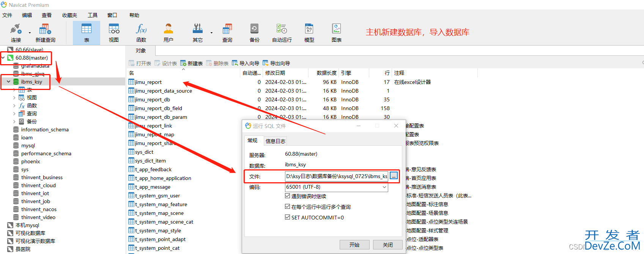Open the 查看 menu

pos(47,15)
